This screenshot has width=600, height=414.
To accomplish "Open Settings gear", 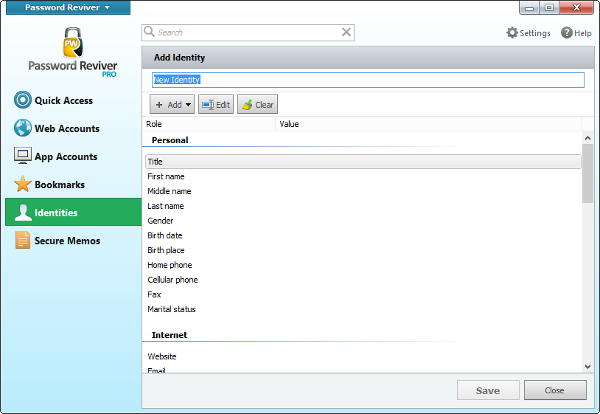I will coord(528,33).
